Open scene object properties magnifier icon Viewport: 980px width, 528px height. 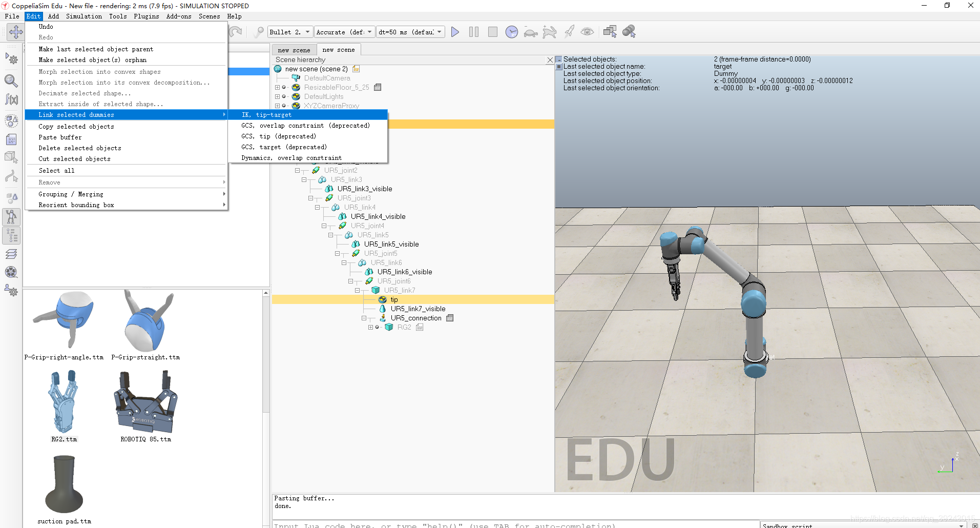(11, 81)
